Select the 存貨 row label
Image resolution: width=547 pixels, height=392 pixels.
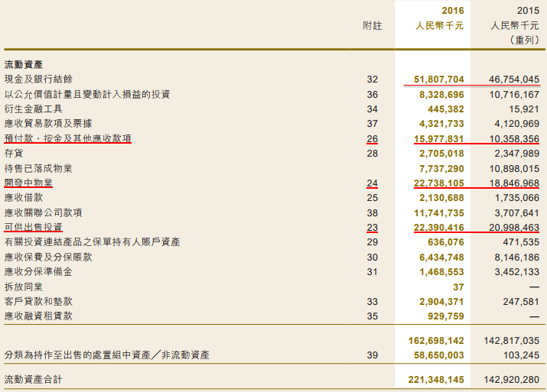(x=14, y=154)
